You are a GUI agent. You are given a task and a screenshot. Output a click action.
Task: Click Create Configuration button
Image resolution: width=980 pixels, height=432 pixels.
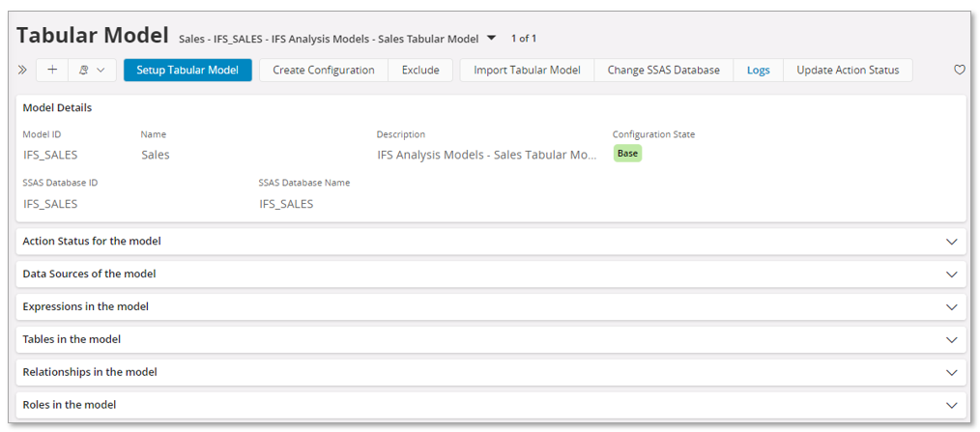[x=323, y=71]
